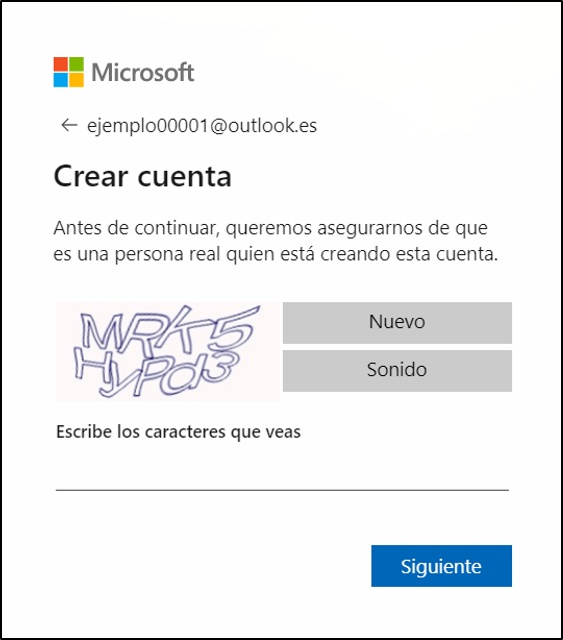Click the 'Crear cuenta' heading
This screenshot has height=640, width=563.
click(x=142, y=176)
